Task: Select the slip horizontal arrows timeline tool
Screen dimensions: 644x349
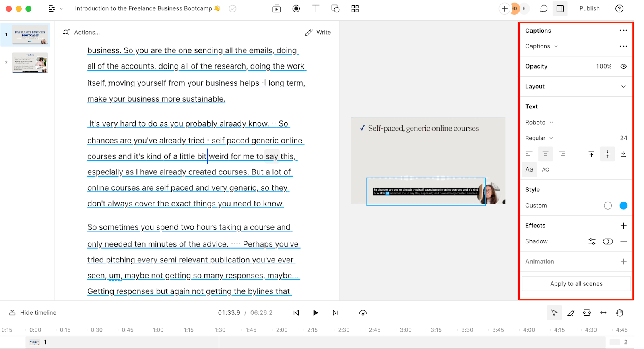Action: 603,313
